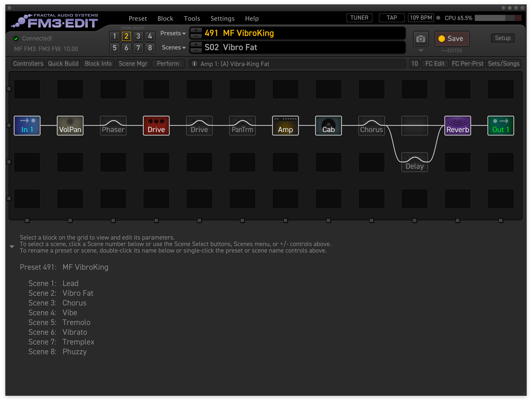Open the Settings menu

[x=222, y=18]
